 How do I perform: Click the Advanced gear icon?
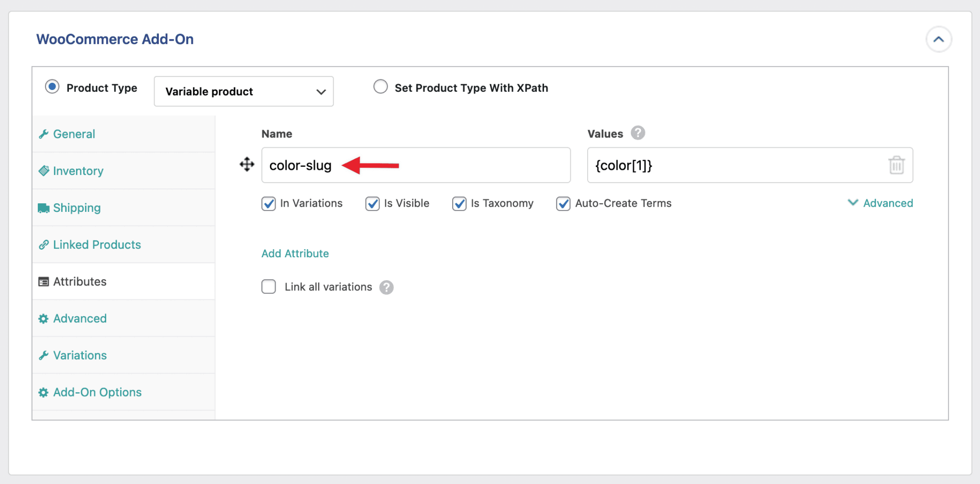click(x=44, y=318)
